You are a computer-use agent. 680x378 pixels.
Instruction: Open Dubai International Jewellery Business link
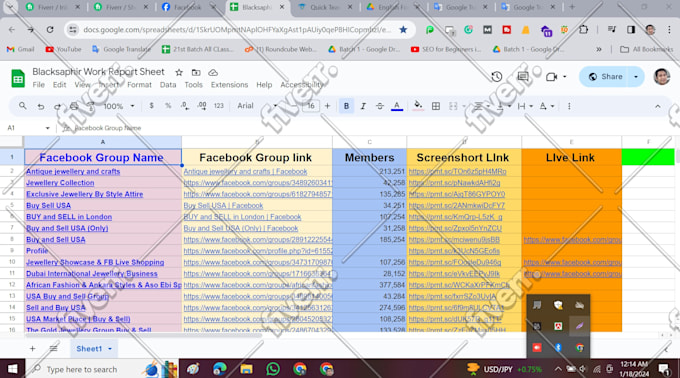click(x=92, y=274)
